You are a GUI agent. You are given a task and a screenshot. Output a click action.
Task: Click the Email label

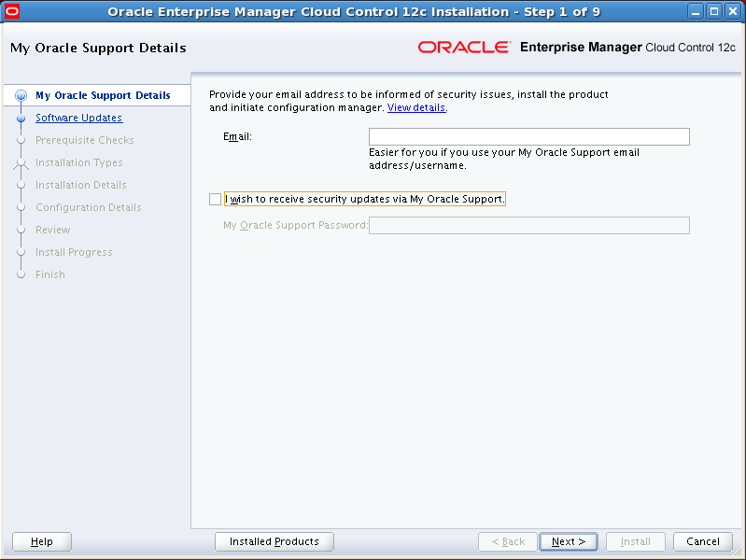tap(237, 136)
